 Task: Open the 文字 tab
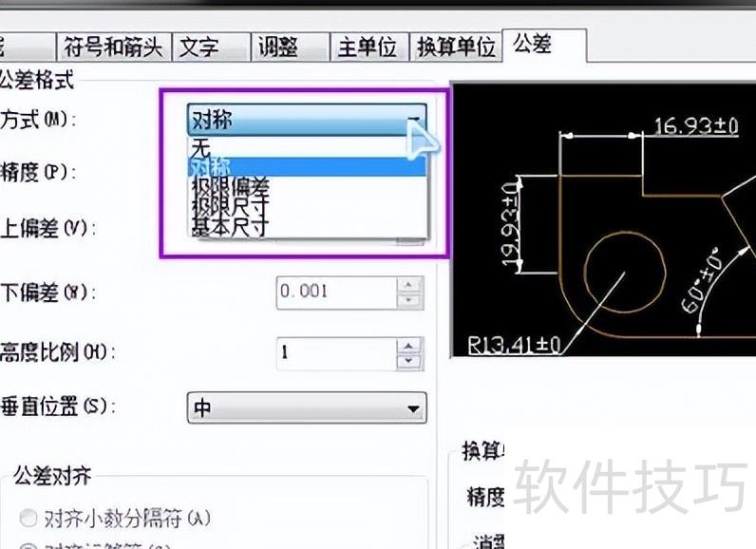[211, 47]
